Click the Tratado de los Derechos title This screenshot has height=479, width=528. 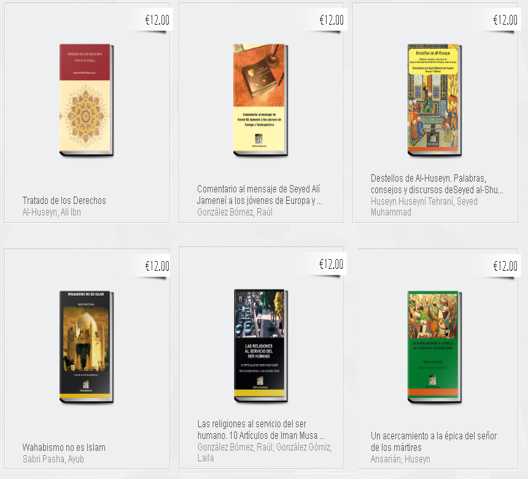coord(64,200)
